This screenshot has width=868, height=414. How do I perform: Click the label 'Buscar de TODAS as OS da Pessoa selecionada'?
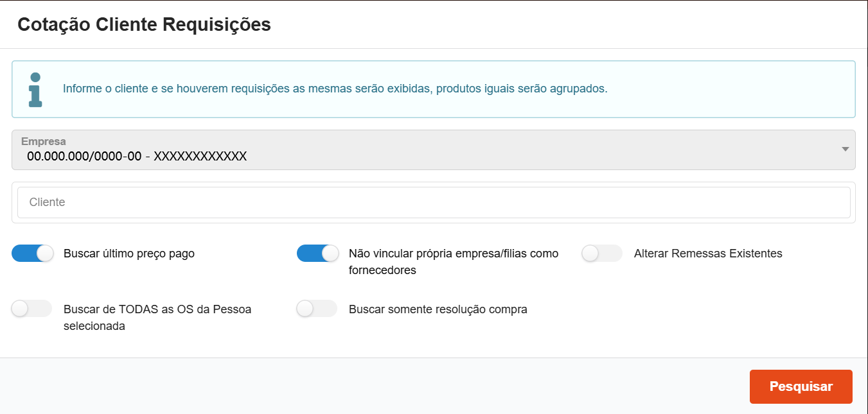pos(157,316)
